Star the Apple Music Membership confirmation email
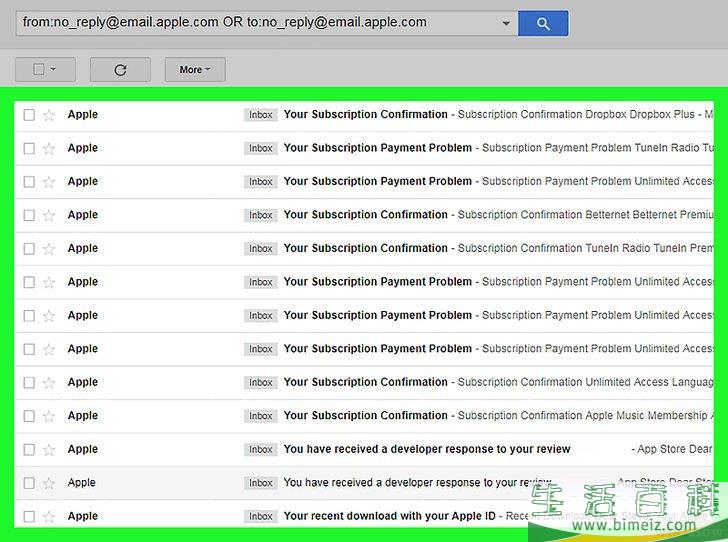Viewport: 728px width, 542px height. pyautogui.click(x=49, y=416)
